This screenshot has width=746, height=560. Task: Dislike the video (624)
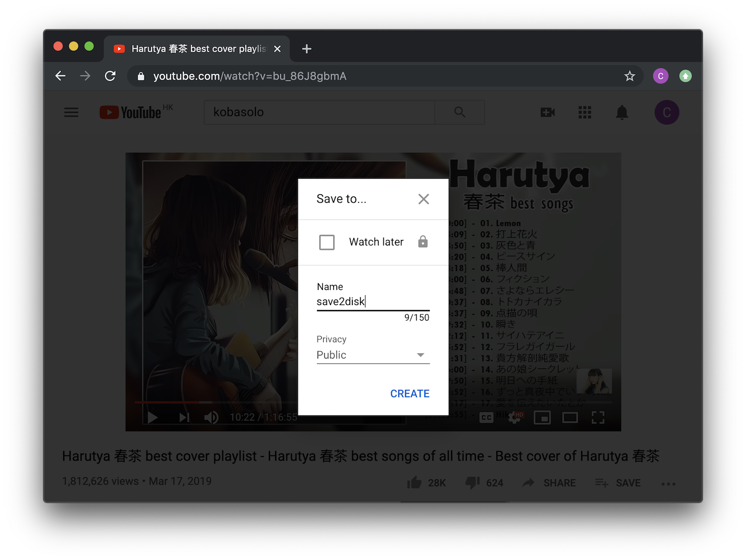click(484, 483)
